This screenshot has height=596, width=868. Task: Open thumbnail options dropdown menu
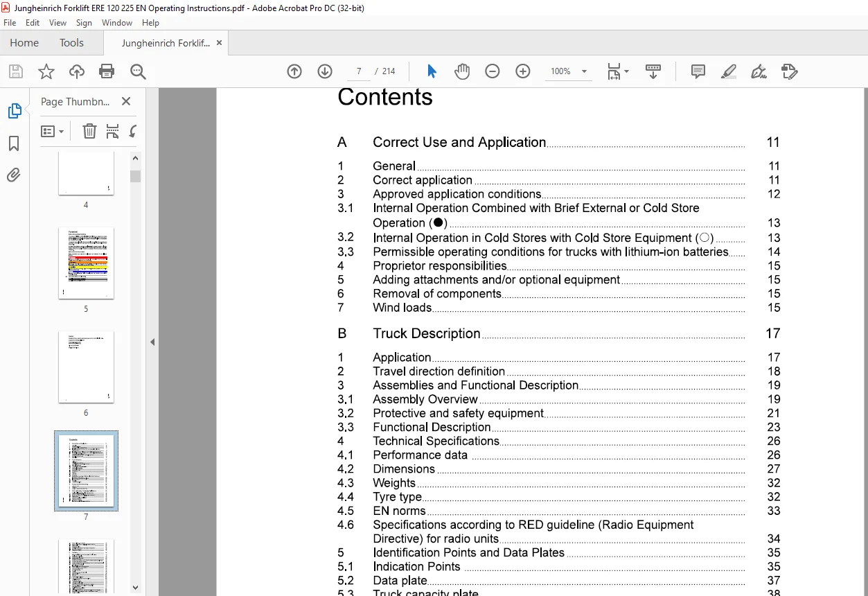tap(53, 131)
